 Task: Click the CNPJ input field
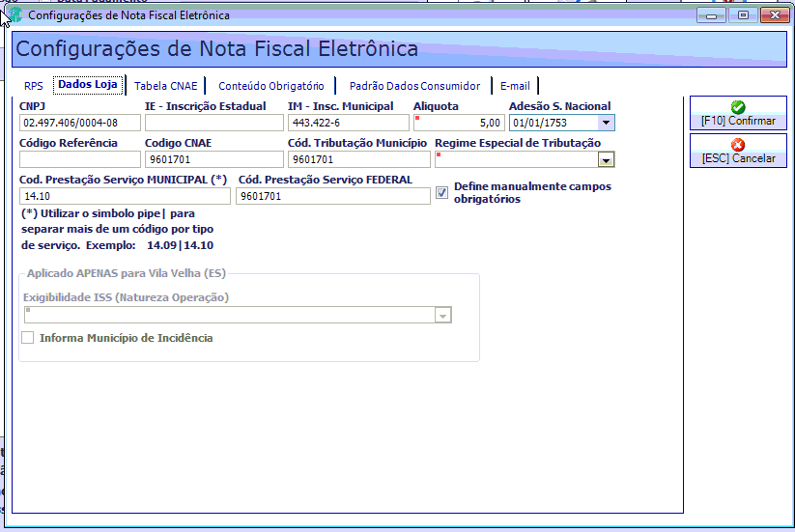coord(80,123)
